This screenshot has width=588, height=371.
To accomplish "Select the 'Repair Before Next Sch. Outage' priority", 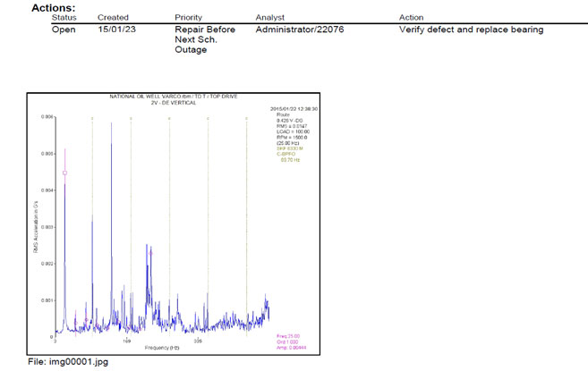I will tap(205, 39).
